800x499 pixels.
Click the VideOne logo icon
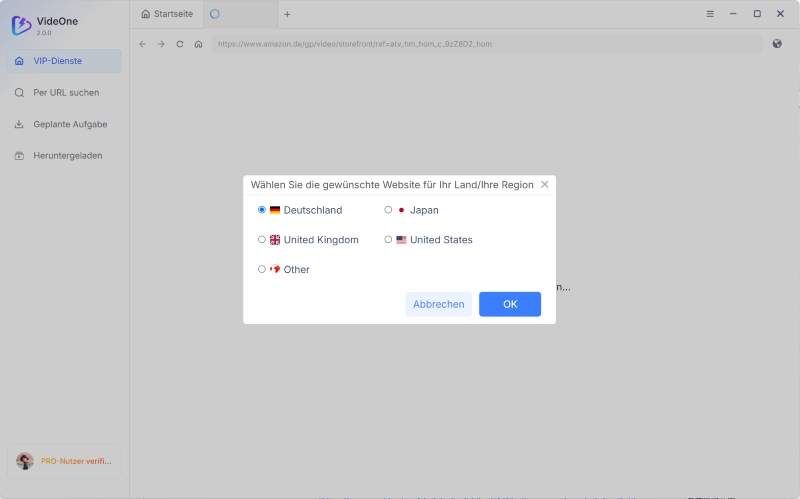[x=21, y=25]
